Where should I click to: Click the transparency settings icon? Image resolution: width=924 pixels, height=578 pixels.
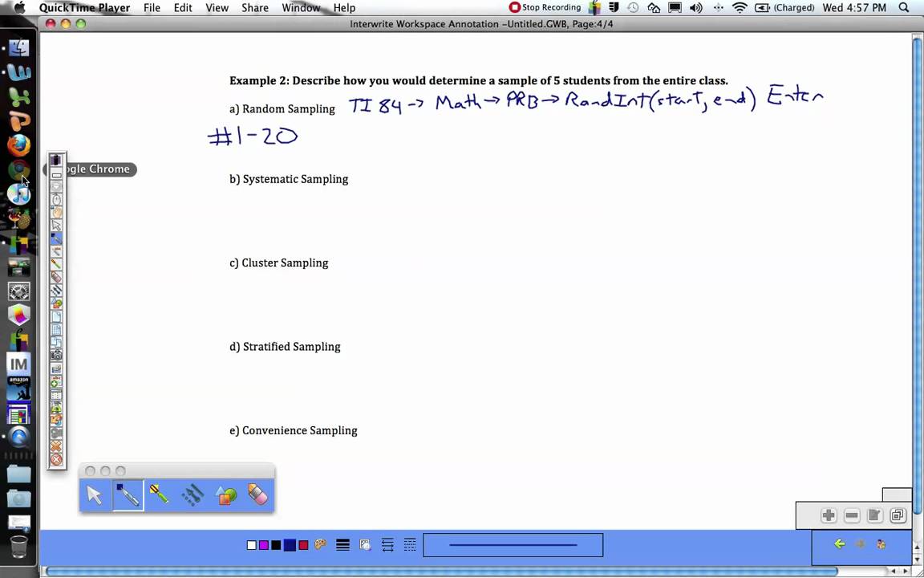pyautogui.click(x=366, y=545)
